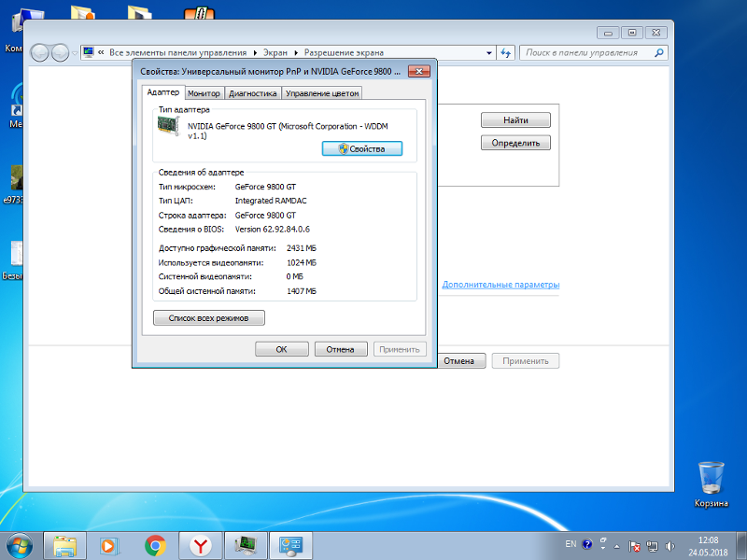Click the adapter card icon
This screenshot has width=747, height=560.
(169, 127)
